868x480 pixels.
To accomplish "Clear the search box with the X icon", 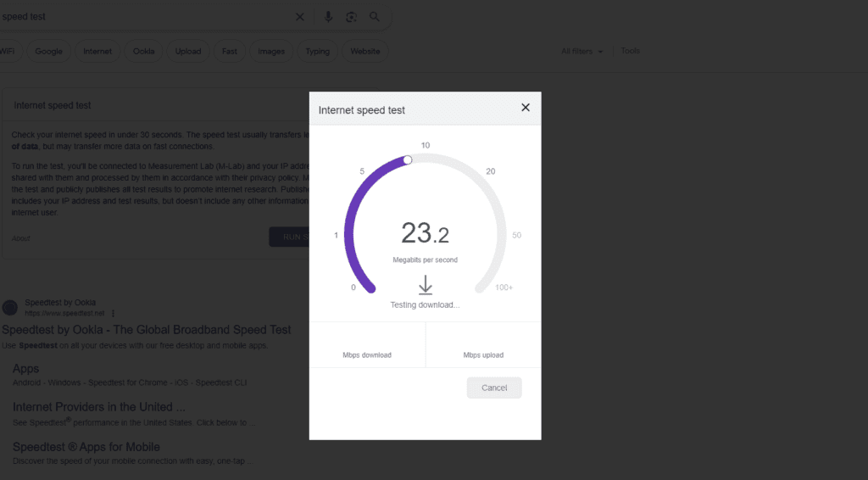I will 299,17.
